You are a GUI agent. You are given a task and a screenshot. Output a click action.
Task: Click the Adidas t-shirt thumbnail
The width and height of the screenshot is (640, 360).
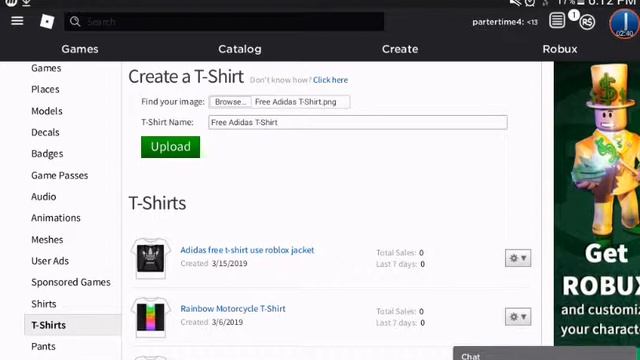pyautogui.click(x=151, y=258)
